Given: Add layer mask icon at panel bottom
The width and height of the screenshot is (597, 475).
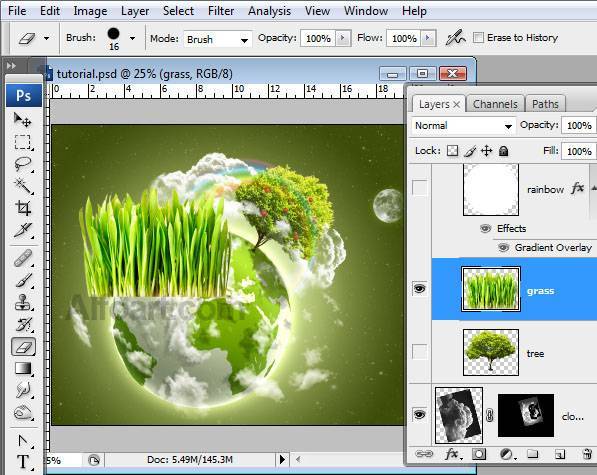Looking at the screenshot, I should [479, 454].
